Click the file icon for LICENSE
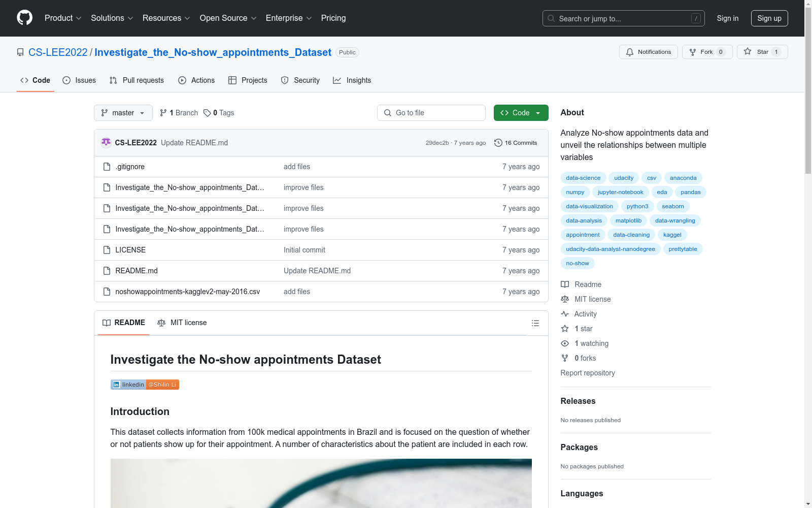Image resolution: width=812 pixels, height=508 pixels. click(107, 250)
